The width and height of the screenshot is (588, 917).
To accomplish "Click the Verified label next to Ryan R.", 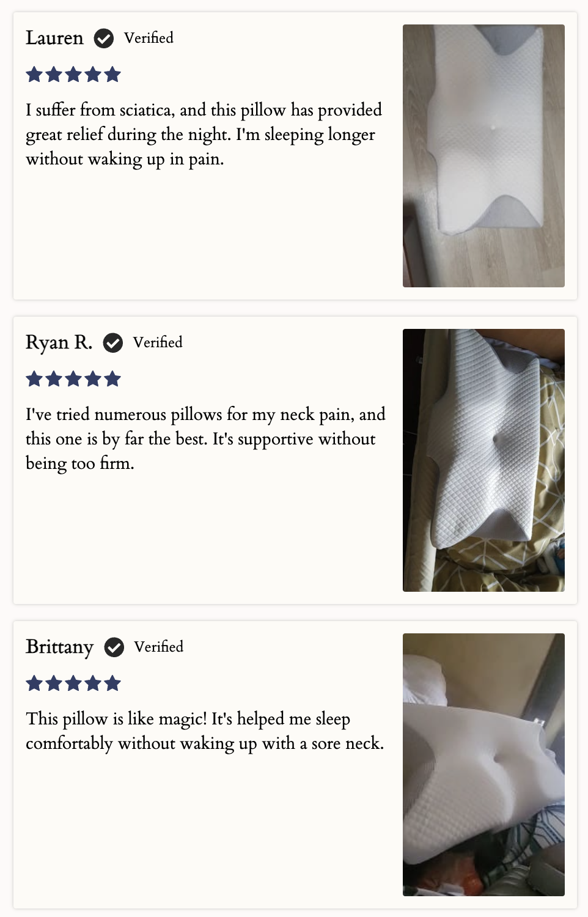I will (158, 342).
